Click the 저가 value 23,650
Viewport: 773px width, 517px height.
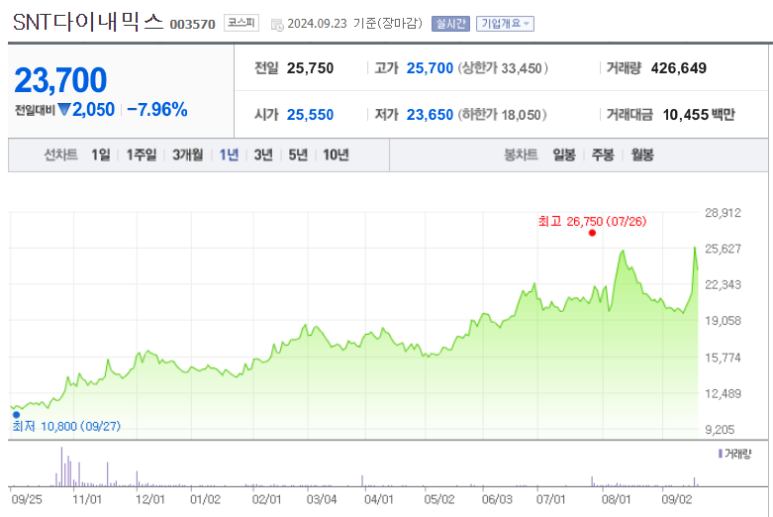(429, 114)
